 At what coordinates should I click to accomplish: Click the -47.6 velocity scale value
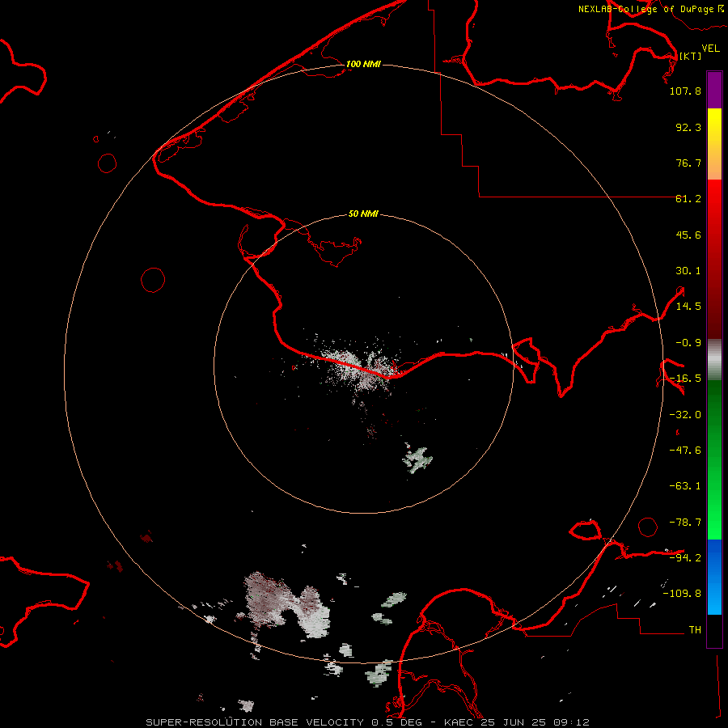click(685, 451)
